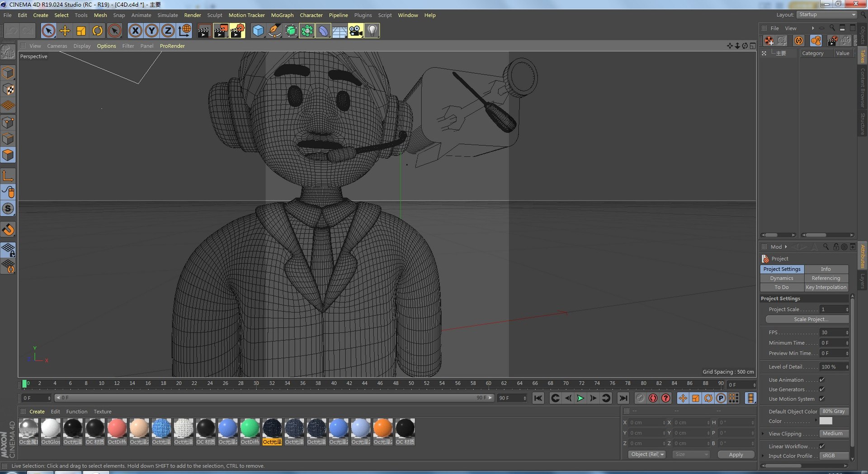Enable Texture mode in left sidebar

9,89
